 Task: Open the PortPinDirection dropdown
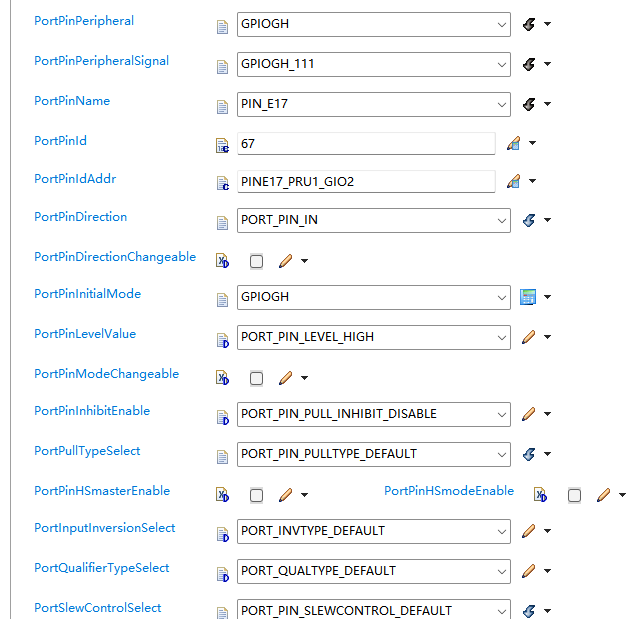pos(502,220)
